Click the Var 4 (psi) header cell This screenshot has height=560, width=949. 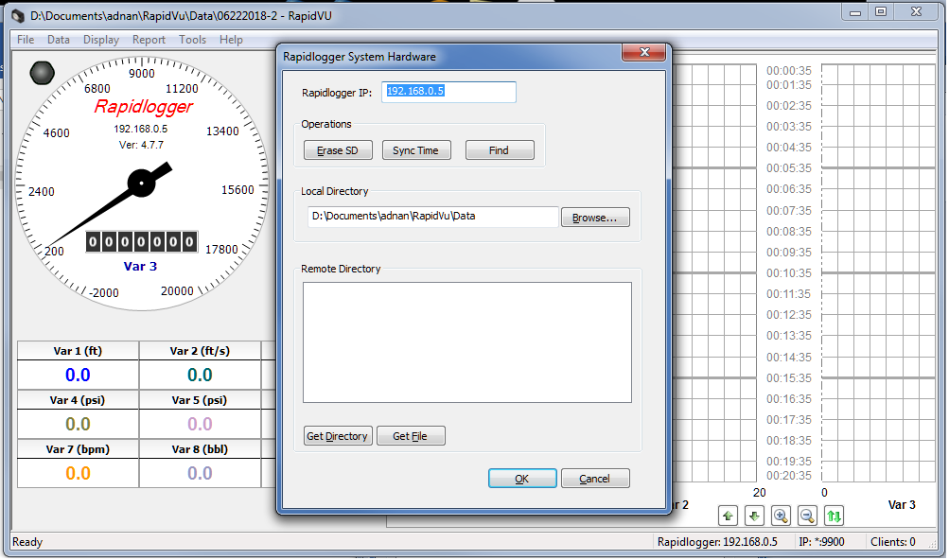(x=79, y=400)
